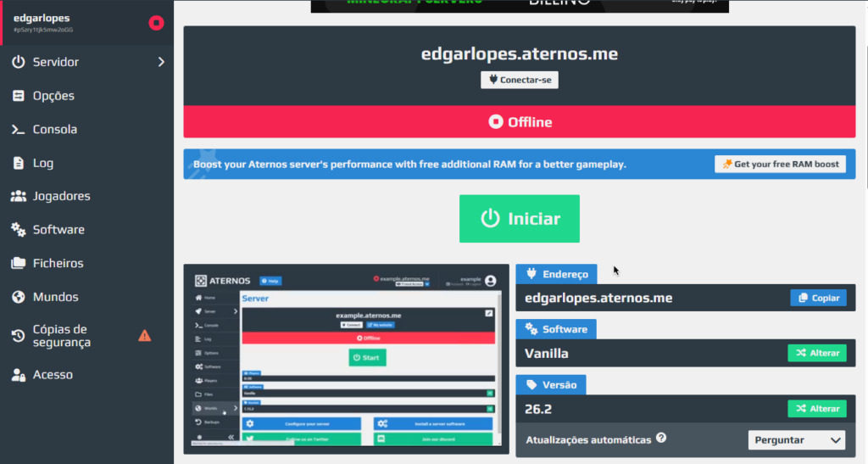Image resolution: width=868 pixels, height=464 pixels.
Task: Click Alterar beside version 26.2
Action: pos(817,409)
